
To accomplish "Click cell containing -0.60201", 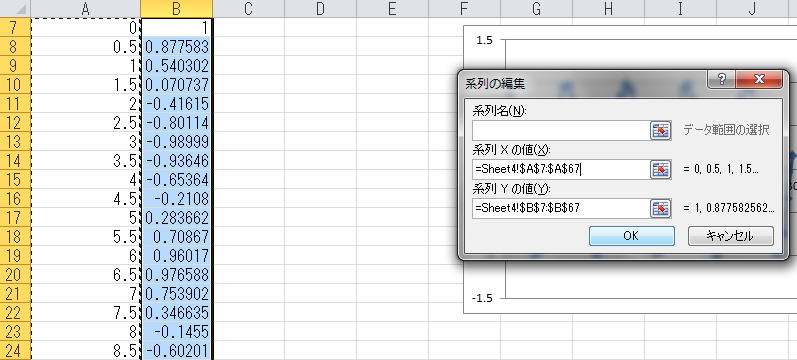I will (176, 350).
